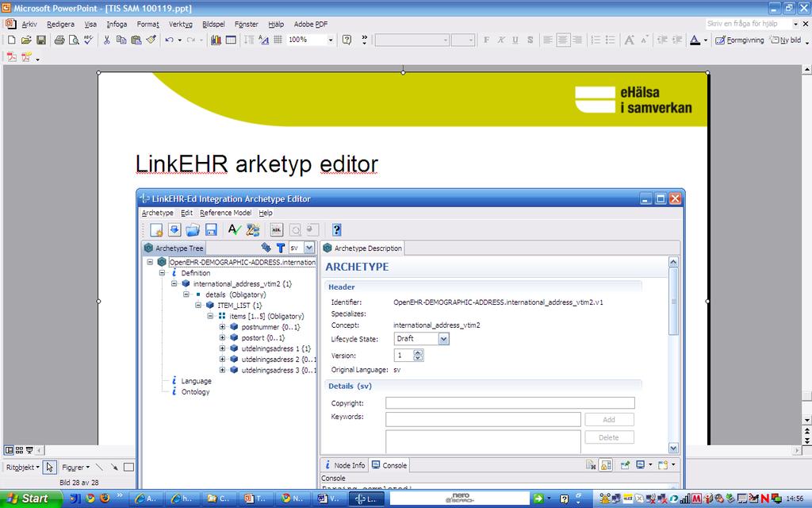The image size is (812, 508).
Task: Print using the printer icon
Action: pyautogui.click(x=59, y=40)
